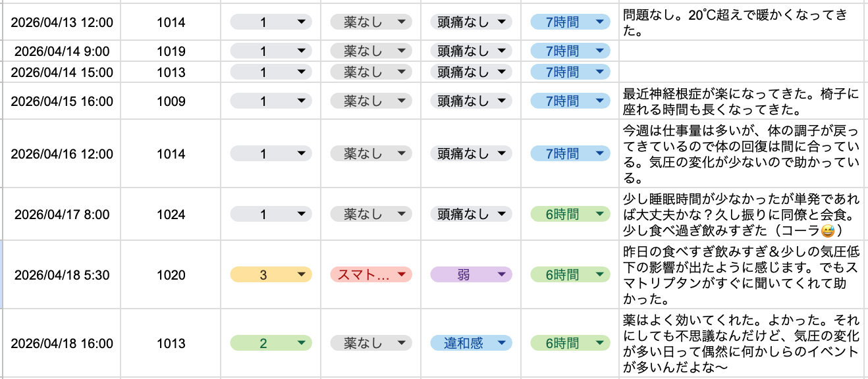Screen dimensions: 868x379
Task: Open the 6時間 dropdown on 2026/04/18 5:30
Action: pos(570,275)
